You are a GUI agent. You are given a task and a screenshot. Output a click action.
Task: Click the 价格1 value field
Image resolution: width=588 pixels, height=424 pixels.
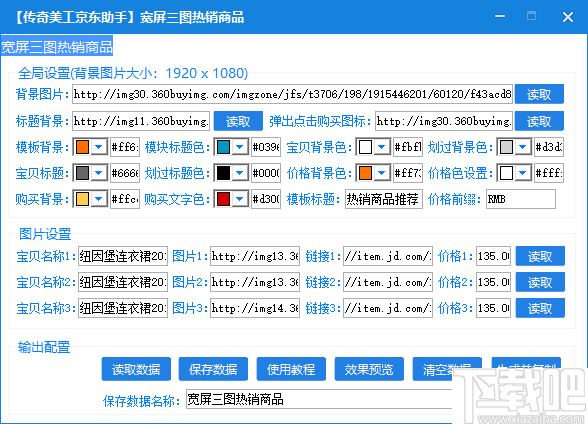click(x=494, y=256)
